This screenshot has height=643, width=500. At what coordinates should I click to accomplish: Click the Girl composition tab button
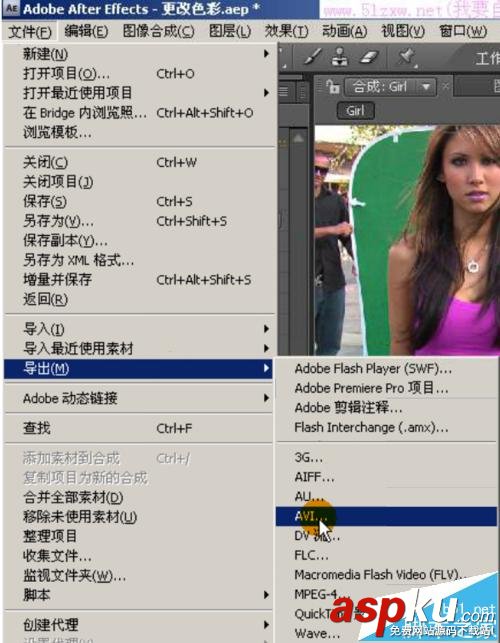[355, 111]
